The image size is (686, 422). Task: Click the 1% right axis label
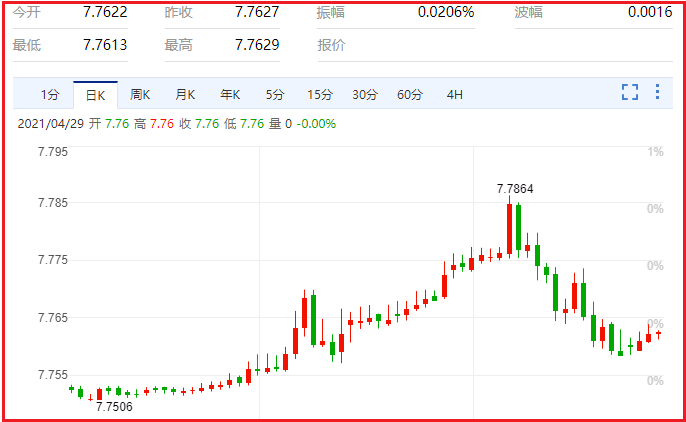tap(655, 152)
